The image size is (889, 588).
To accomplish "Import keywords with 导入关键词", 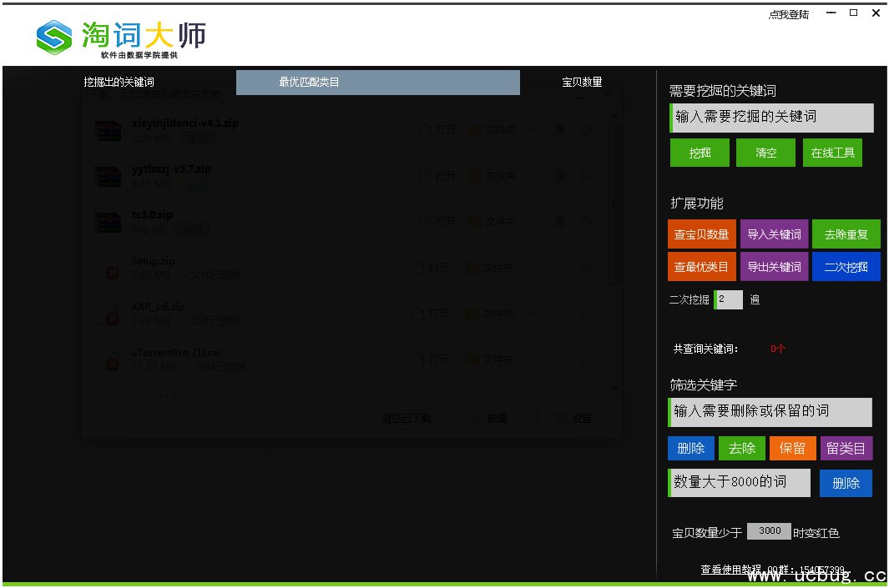I will tap(774, 234).
